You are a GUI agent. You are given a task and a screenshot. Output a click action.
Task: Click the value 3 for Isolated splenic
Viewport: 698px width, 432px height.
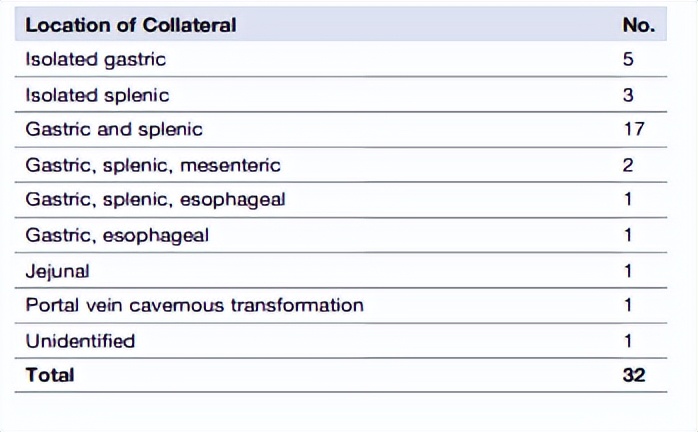coord(628,95)
